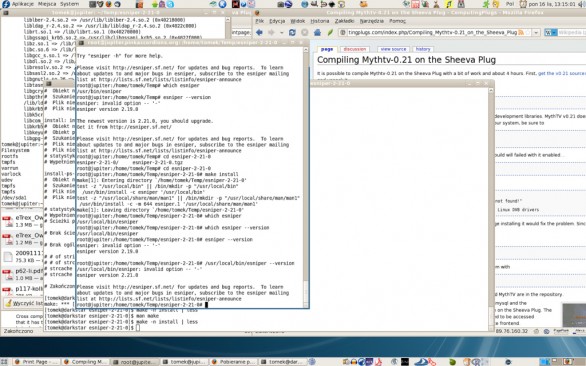Open the Narzędzia menu
Image resolution: width=586 pixels, height=366 pixels.
pos(371,21)
